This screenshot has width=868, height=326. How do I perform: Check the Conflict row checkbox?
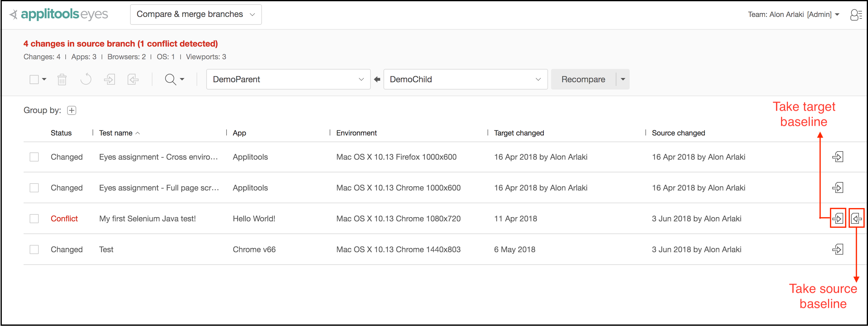tap(34, 219)
